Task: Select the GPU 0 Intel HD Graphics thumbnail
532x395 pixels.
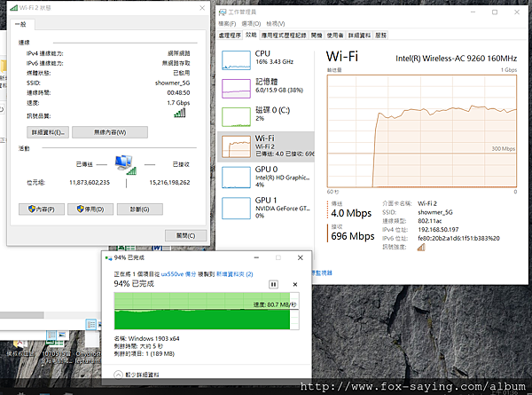Action: pos(236,177)
